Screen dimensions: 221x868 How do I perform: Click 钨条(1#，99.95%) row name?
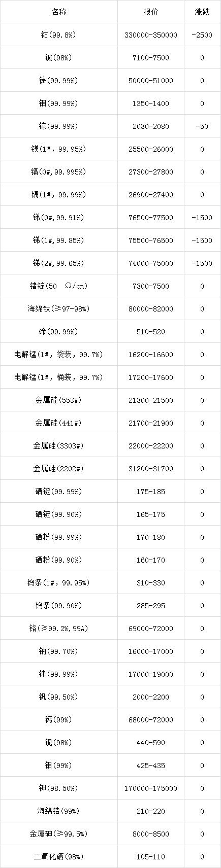(x=59, y=583)
